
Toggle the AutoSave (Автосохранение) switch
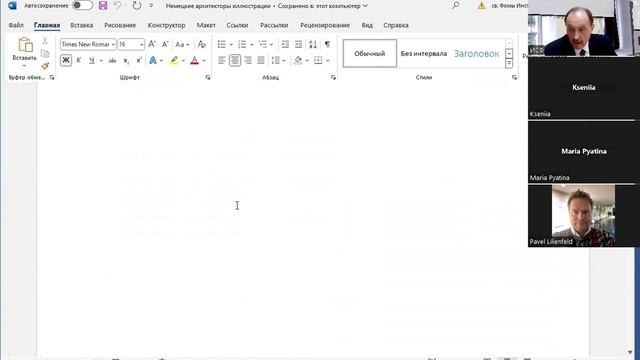(x=82, y=5)
